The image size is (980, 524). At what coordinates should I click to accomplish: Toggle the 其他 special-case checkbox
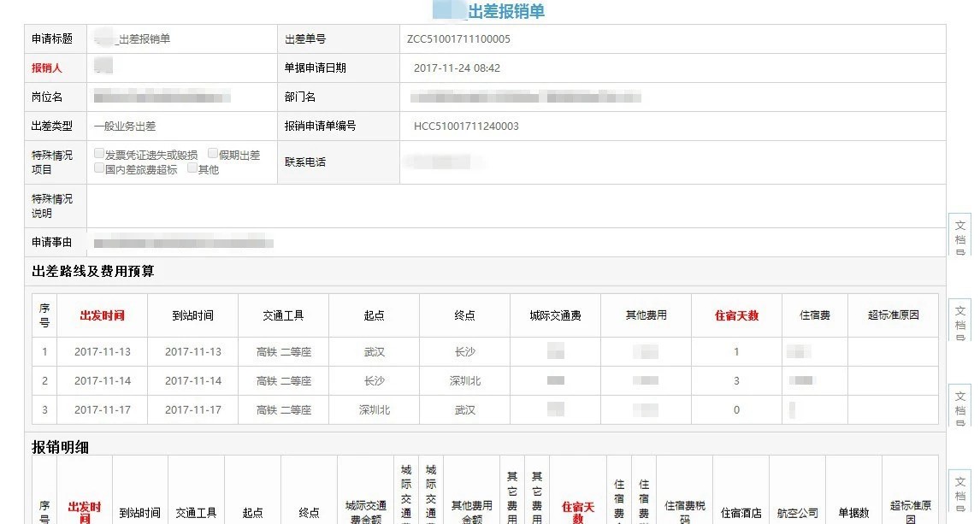(x=192, y=168)
